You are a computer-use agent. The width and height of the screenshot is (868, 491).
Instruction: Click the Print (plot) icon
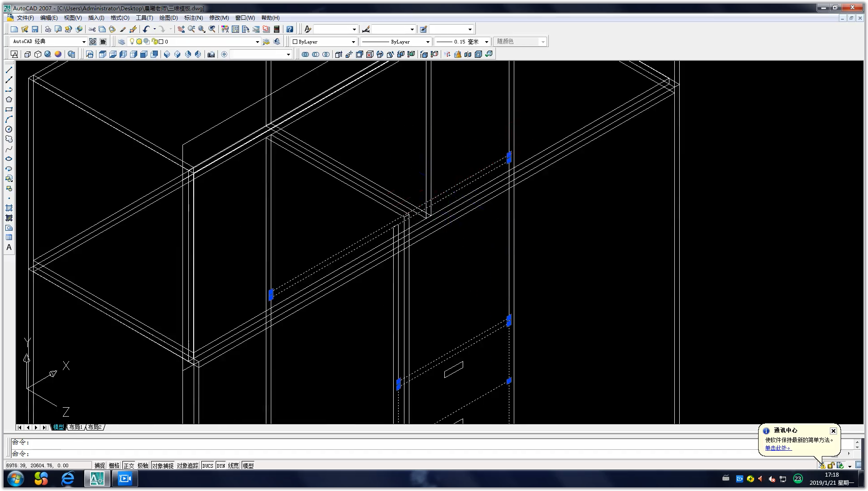(48, 29)
